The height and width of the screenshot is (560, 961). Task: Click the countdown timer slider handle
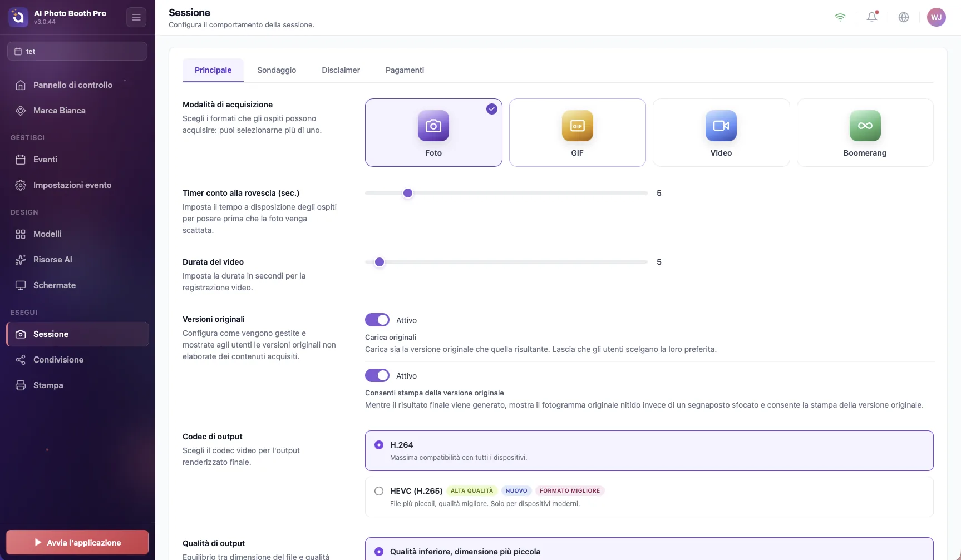[408, 193]
